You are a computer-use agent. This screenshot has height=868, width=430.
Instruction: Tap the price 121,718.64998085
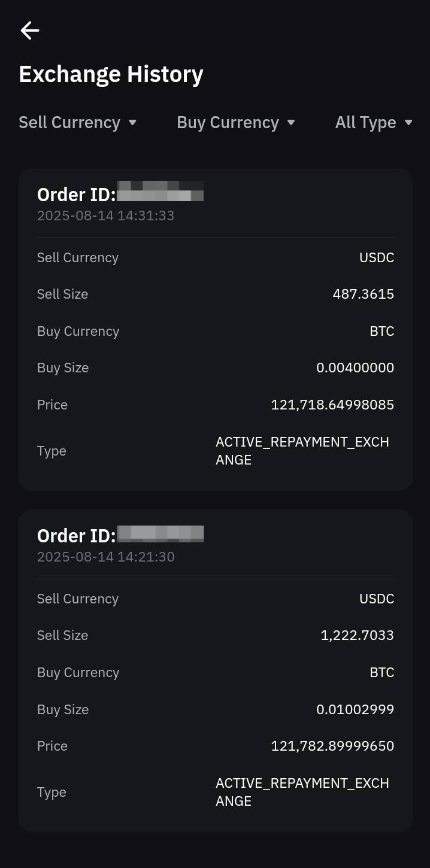[x=332, y=405]
